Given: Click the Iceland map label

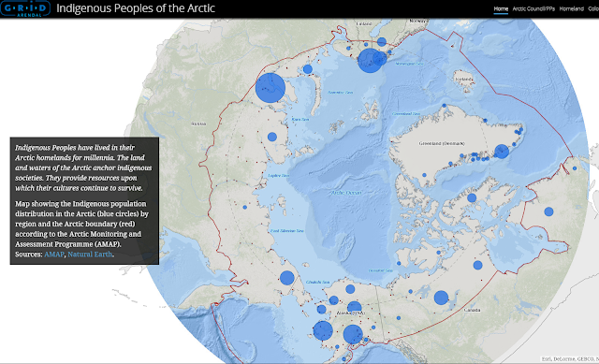Looking at the screenshot, I should (464, 80).
